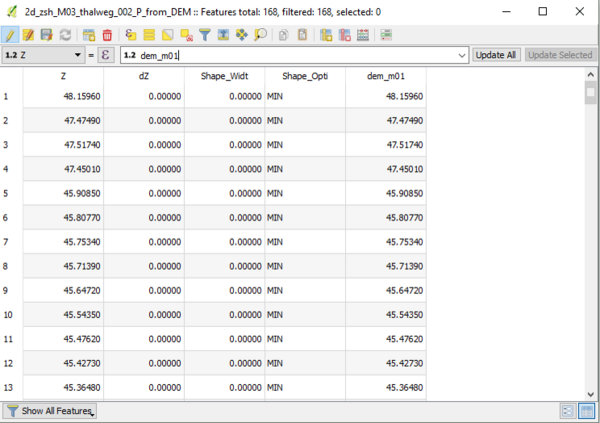600x423 pixels.
Task: Expand the expression history dropdown arrow
Action: click(461, 55)
